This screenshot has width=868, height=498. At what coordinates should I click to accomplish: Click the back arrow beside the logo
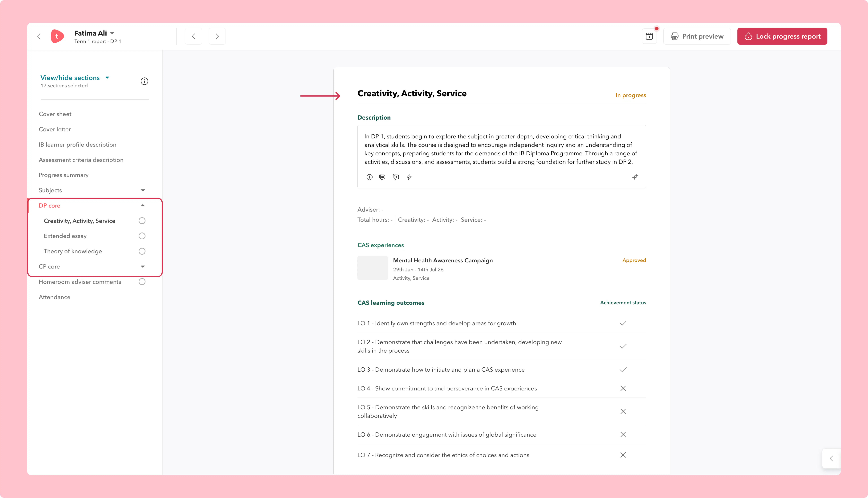coord(39,36)
